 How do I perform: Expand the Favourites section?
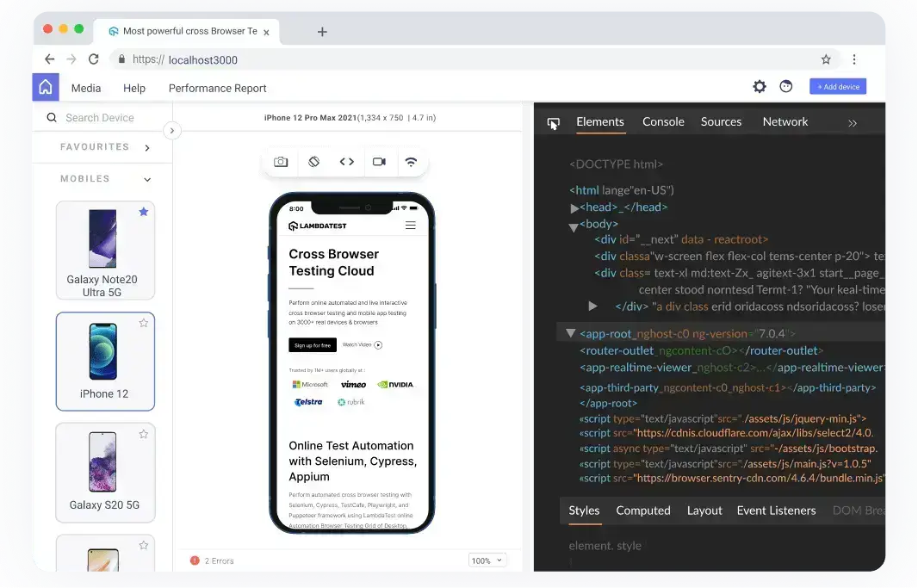coord(147,148)
